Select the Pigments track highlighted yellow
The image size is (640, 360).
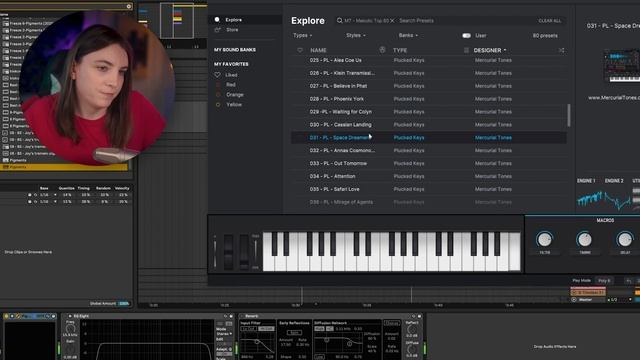(x=64, y=167)
